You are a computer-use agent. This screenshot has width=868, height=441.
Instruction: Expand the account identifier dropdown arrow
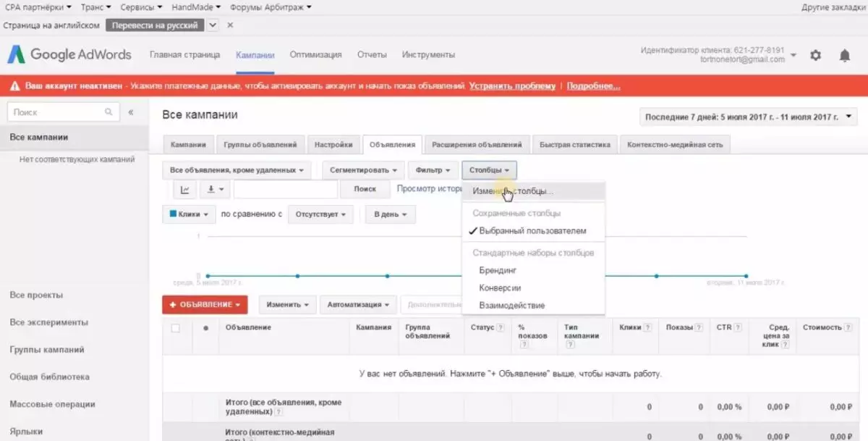[x=793, y=55]
